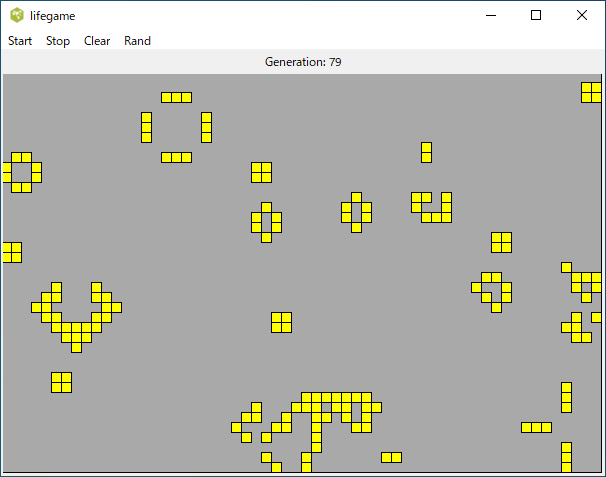Viewport: 606px width, 477px height.
Task: Maximize the lifegame window
Action: point(536,15)
